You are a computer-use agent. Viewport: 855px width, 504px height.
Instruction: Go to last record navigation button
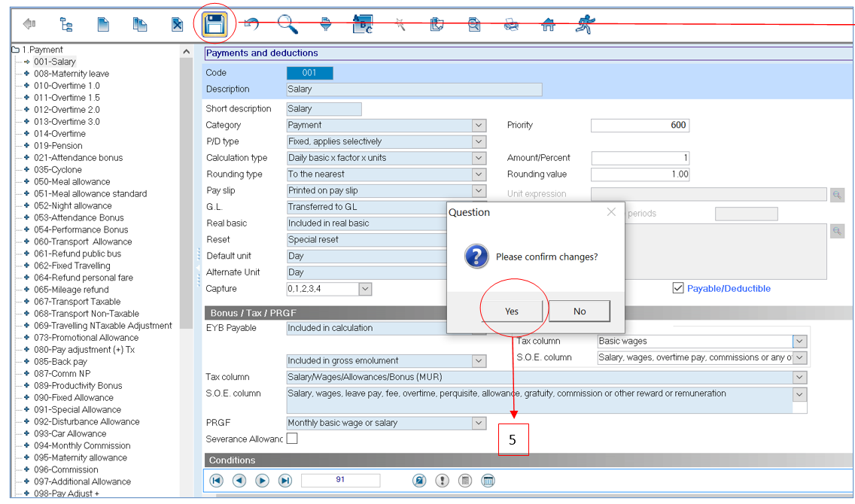pos(285,481)
